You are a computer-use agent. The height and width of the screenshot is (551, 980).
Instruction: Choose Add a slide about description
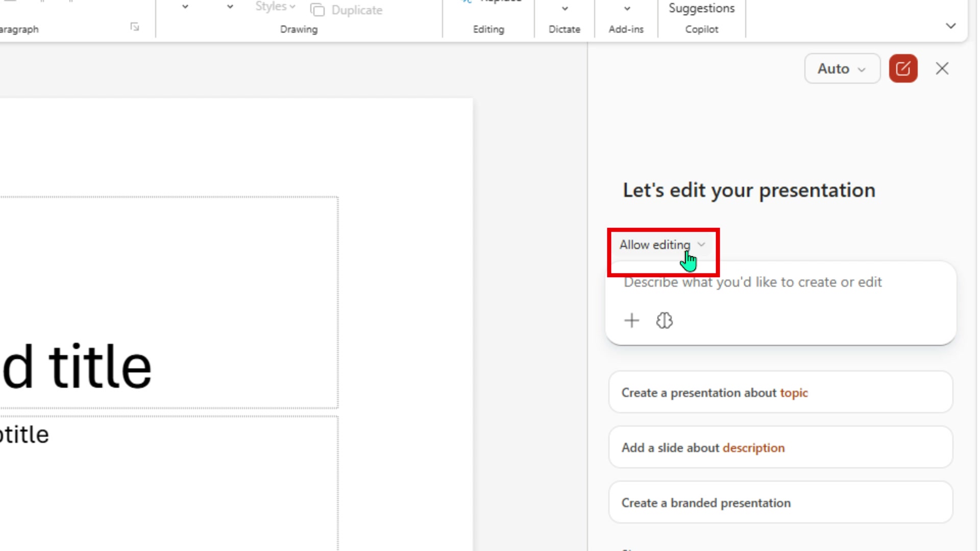(x=780, y=447)
